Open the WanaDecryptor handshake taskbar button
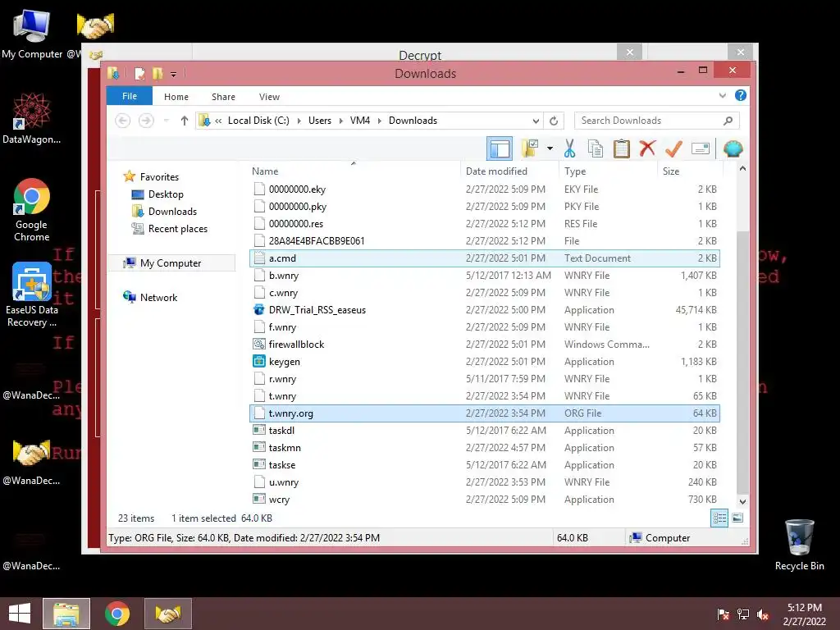840x630 pixels. 167,614
